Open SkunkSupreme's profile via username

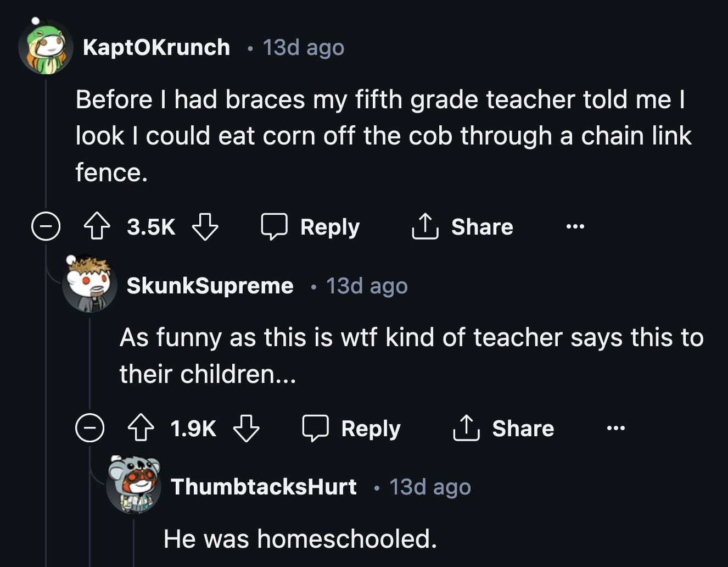click(210, 285)
